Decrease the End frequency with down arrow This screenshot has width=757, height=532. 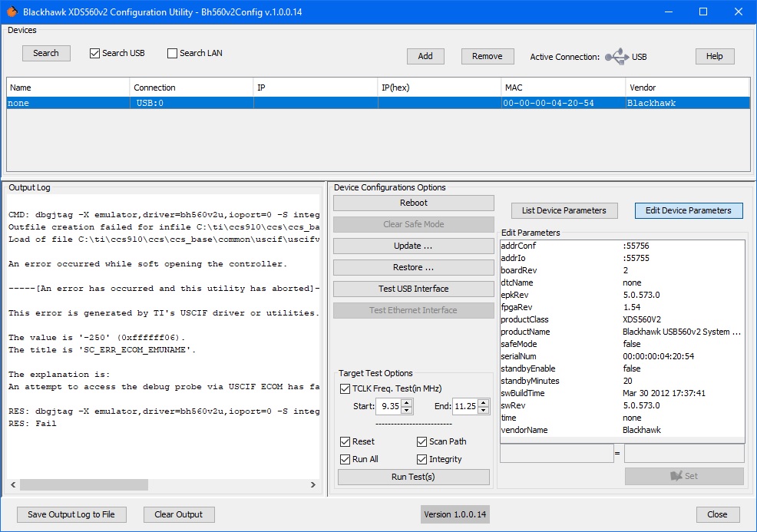tap(483, 411)
